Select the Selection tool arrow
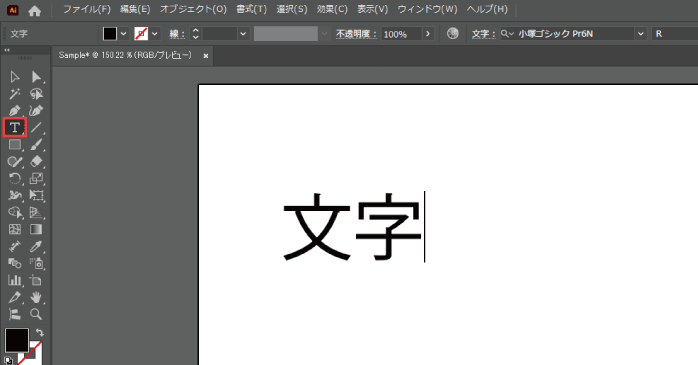The height and width of the screenshot is (365, 698). pos(15,77)
